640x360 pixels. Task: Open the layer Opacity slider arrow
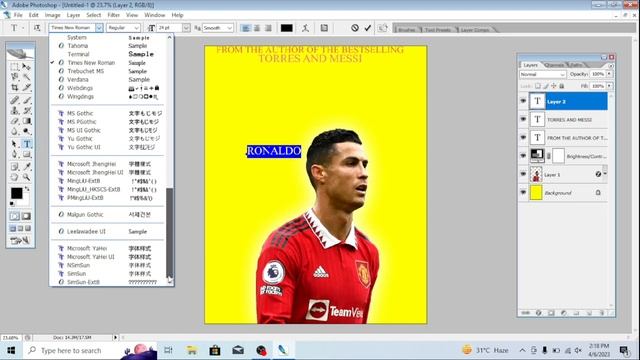609,74
